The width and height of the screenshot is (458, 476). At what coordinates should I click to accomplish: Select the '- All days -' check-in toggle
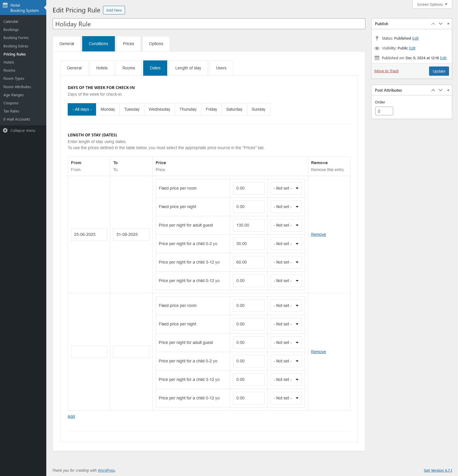(x=82, y=109)
